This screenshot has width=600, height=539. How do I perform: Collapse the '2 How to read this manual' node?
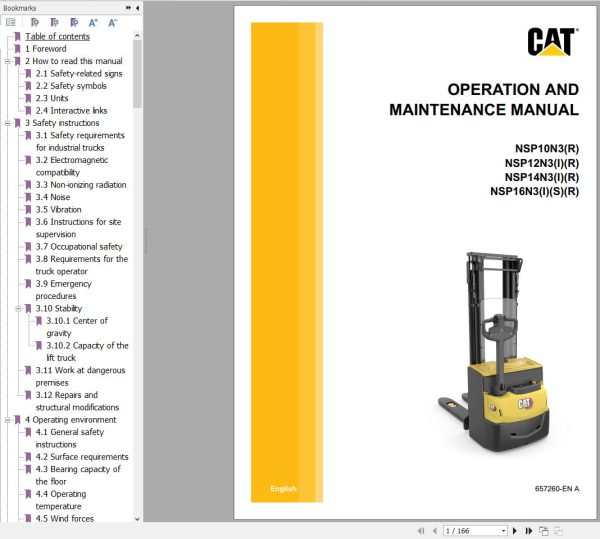[x=7, y=61]
